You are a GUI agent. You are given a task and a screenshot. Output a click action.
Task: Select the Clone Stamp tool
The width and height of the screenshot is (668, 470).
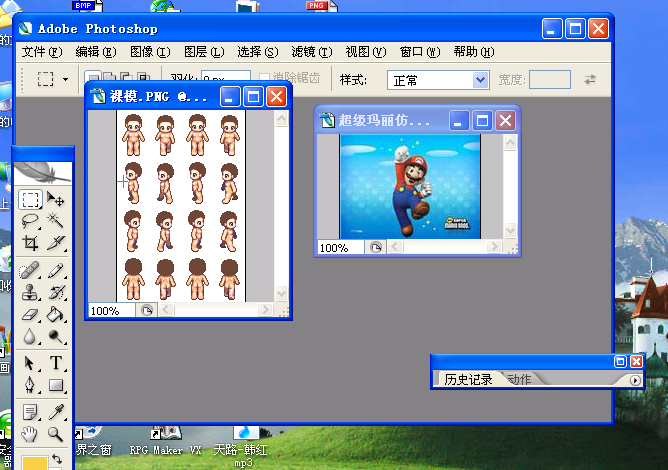pos(30,292)
